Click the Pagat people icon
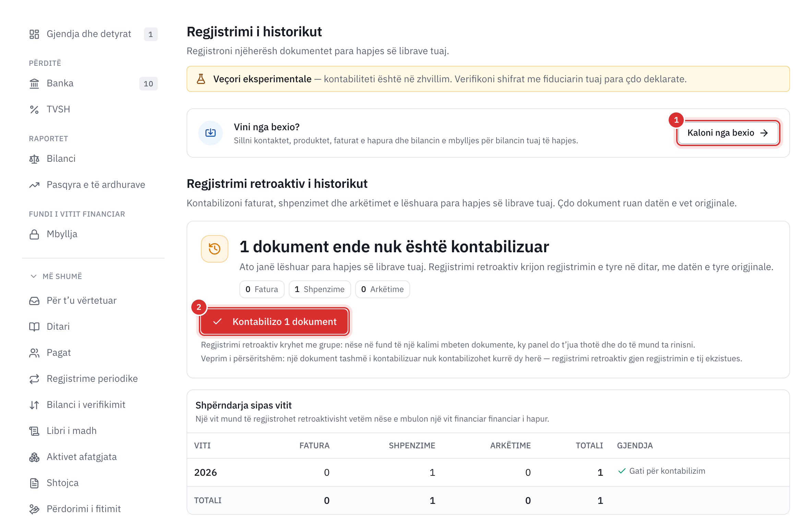The height and width of the screenshot is (521, 812). tap(34, 353)
